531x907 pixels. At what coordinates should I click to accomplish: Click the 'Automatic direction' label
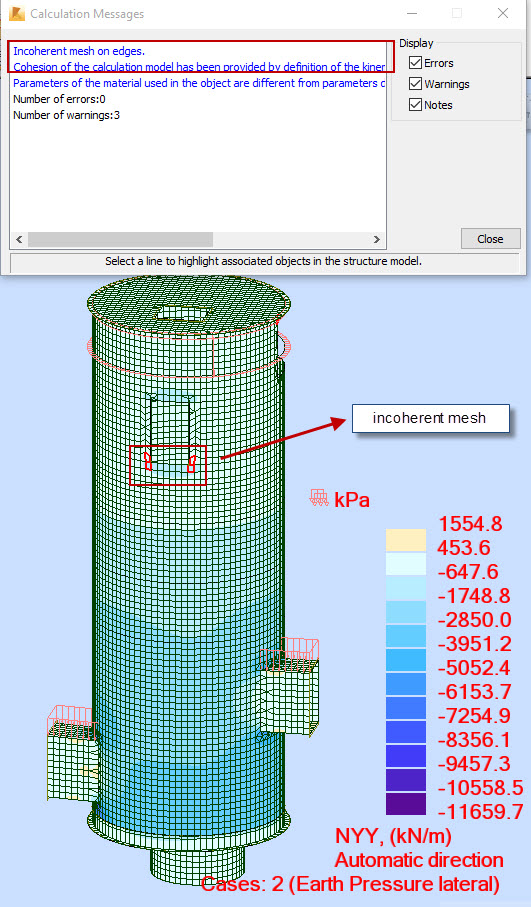(x=419, y=860)
